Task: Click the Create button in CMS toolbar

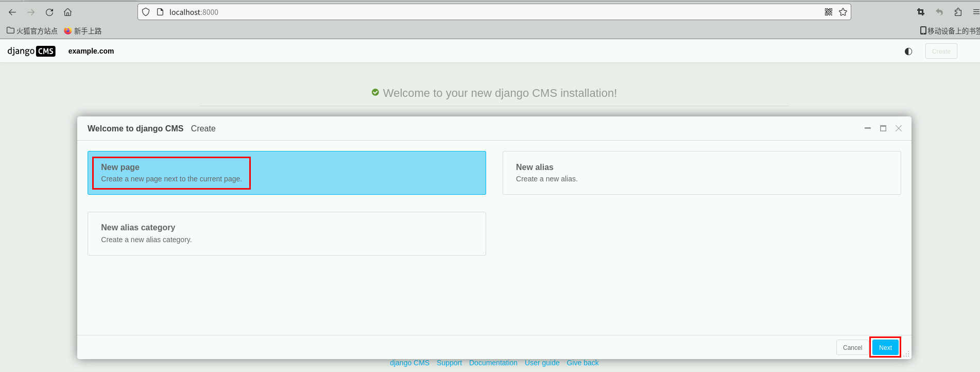Action: coord(941,51)
